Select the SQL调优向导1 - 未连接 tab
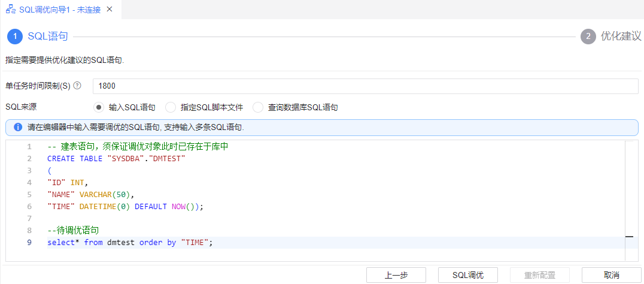644x284 pixels. [x=60, y=10]
